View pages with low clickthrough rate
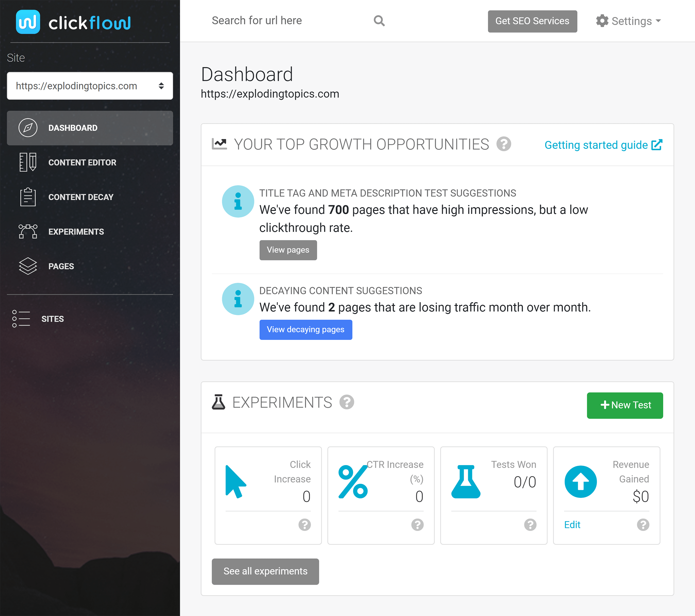This screenshot has height=616, width=695. click(288, 250)
